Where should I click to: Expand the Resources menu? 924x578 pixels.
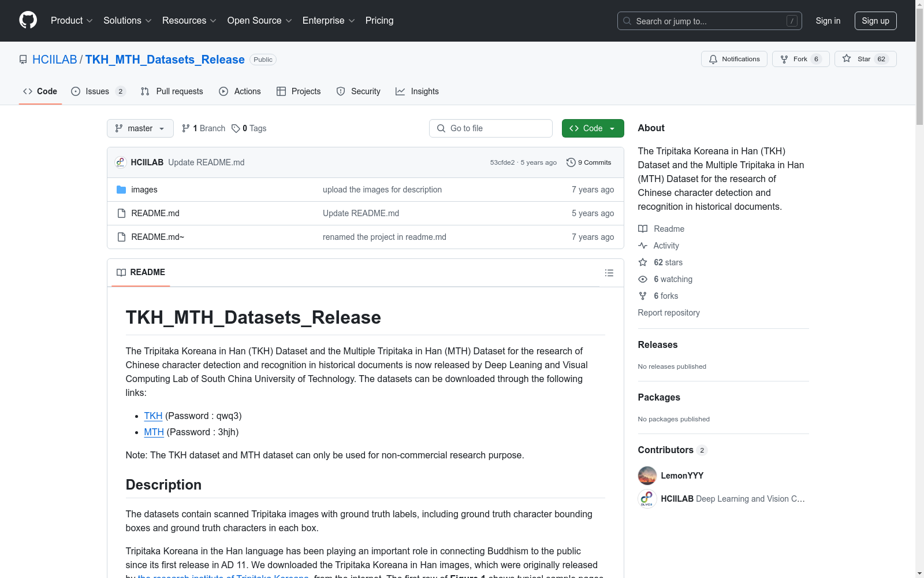point(189,21)
